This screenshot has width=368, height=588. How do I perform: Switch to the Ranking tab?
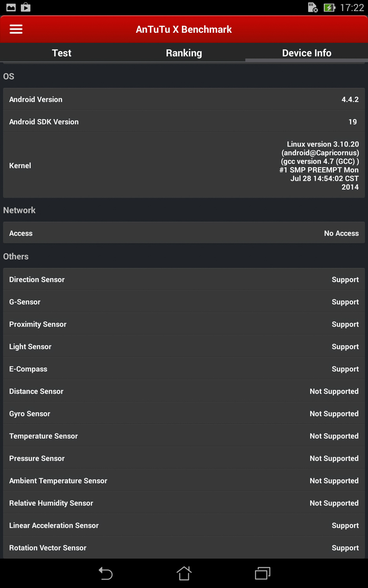pos(184,53)
